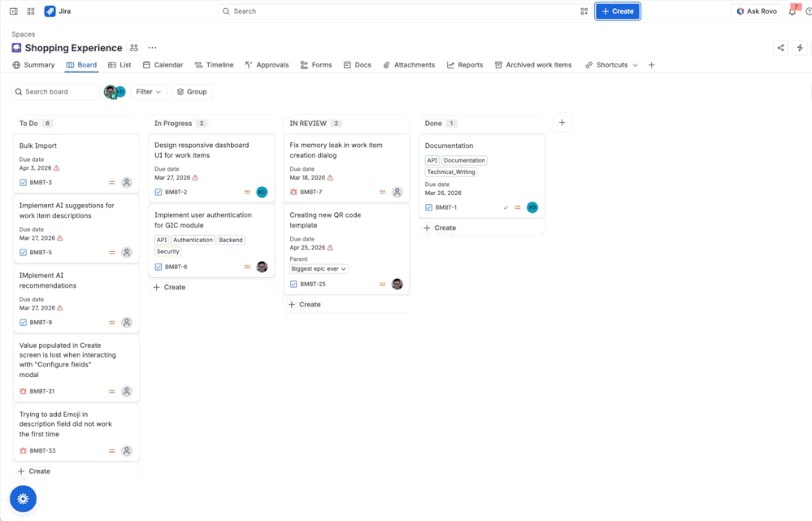Click the Group button
This screenshot has height=521, width=812.
[x=192, y=92]
